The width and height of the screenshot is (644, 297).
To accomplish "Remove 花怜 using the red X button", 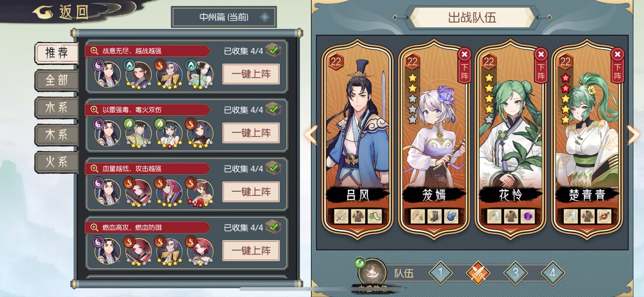I will (x=541, y=54).
